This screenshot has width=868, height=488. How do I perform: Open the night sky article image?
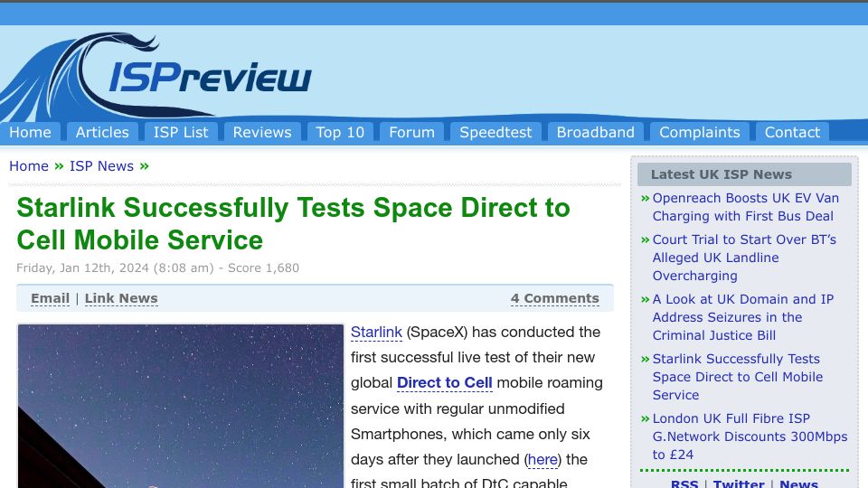pos(181,406)
